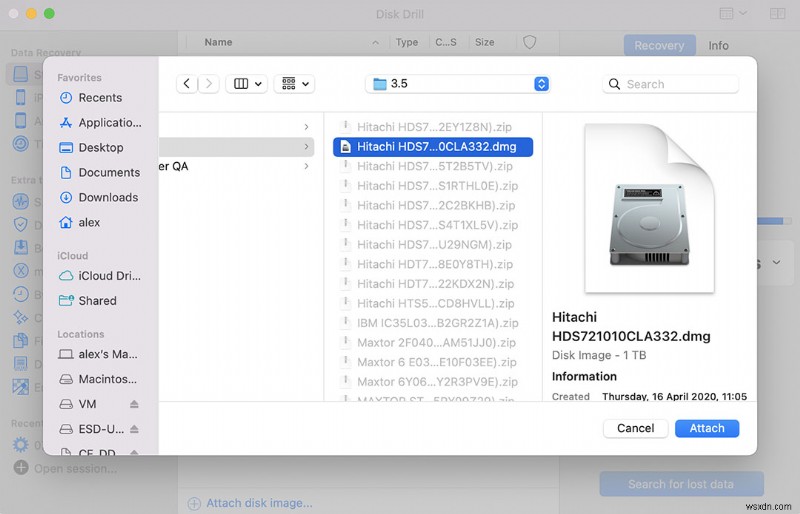Go back with the left chevron button
The image size is (800, 514).
tap(186, 84)
